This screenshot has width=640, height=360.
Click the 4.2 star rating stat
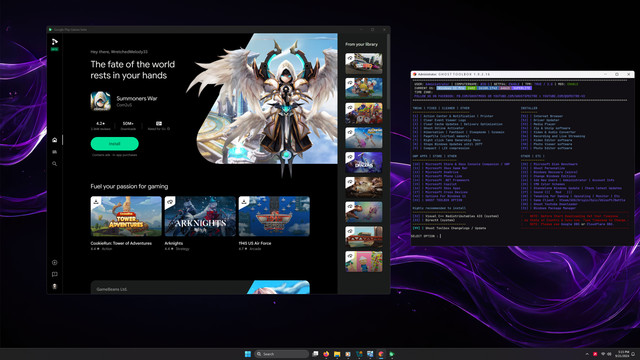(x=100, y=125)
